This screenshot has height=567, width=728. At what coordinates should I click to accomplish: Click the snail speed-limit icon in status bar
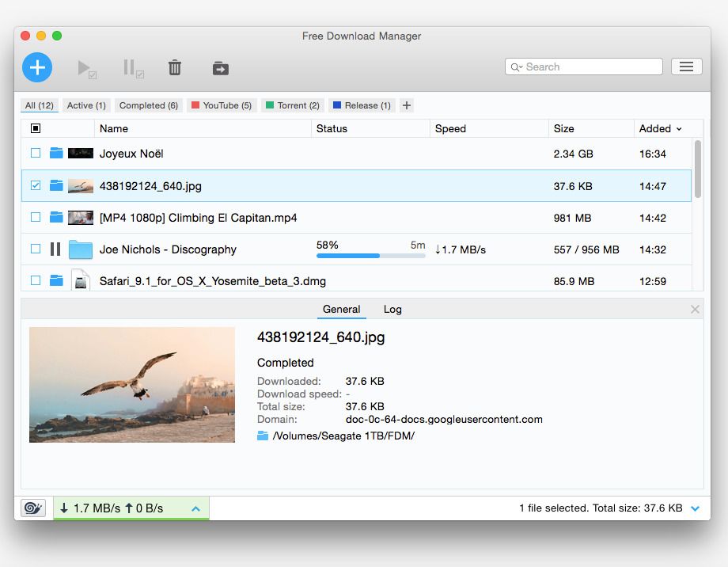pyautogui.click(x=32, y=508)
